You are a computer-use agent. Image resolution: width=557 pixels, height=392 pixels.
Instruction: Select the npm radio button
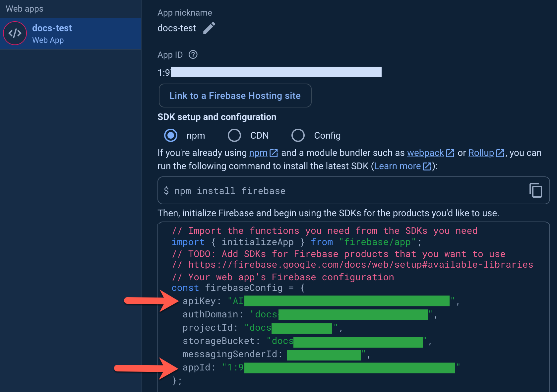pyautogui.click(x=171, y=135)
